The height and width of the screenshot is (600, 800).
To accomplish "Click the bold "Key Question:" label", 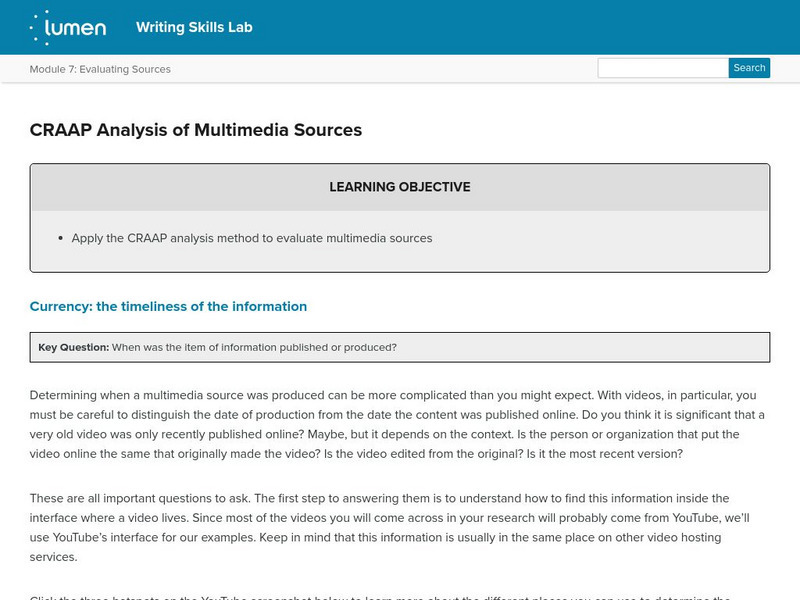I will [x=74, y=348].
